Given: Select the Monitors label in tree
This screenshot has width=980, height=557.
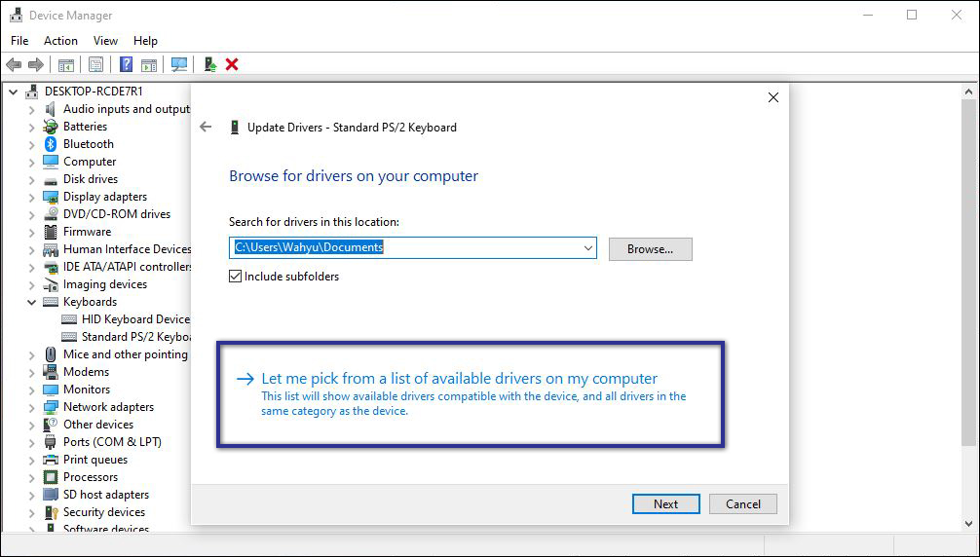Looking at the screenshot, I should click(x=87, y=390).
